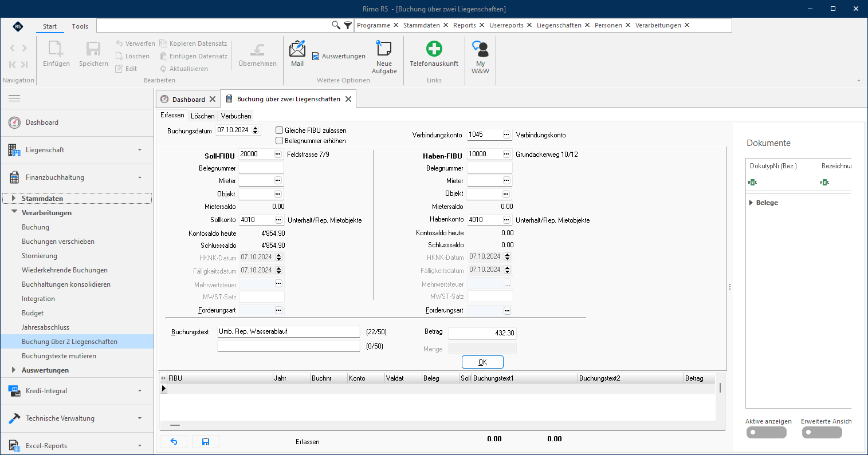The width and height of the screenshot is (868, 455).
Task: Create a Neue Aufgabe note
Action: [384, 57]
